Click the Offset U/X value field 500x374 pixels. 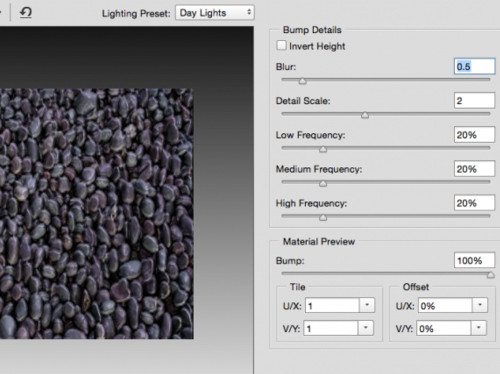(445, 305)
